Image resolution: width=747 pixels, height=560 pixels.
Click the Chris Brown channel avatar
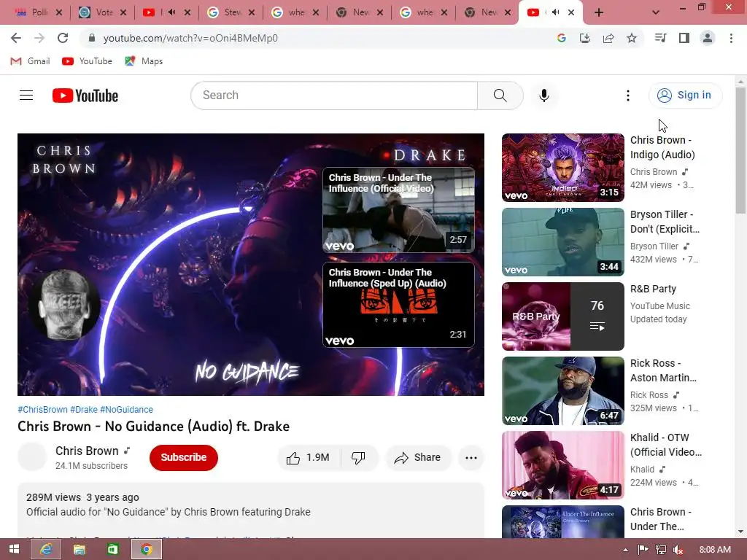click(x=32, y=456)
